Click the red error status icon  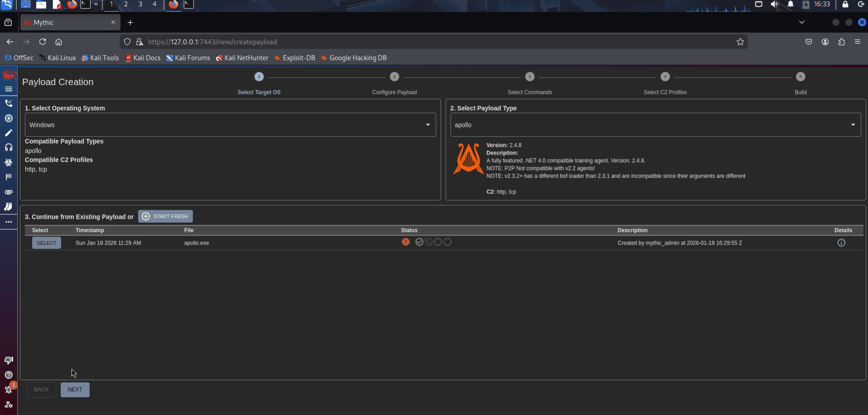pyautogui.click(x=405, y=242)
